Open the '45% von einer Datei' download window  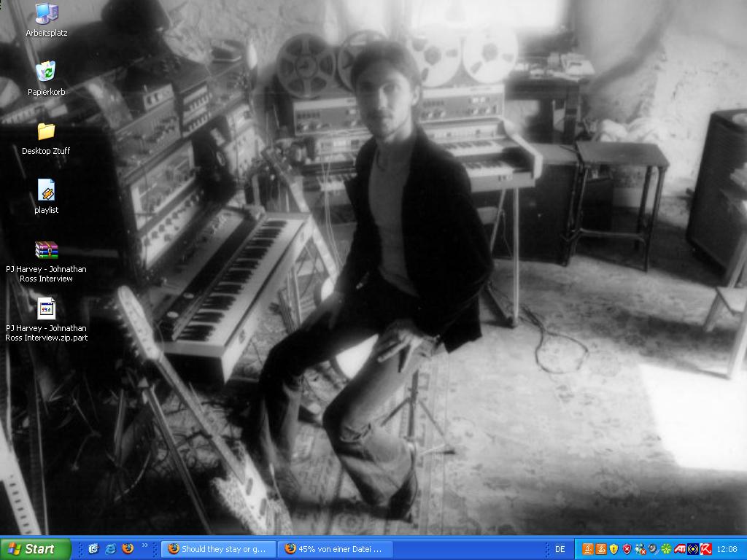click(x=336, y=549)
